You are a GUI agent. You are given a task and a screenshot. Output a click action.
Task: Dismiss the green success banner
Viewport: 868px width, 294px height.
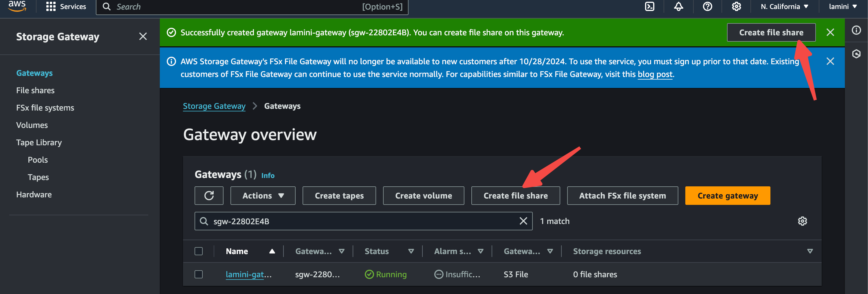pyautogui.click(x=830, y=32)
